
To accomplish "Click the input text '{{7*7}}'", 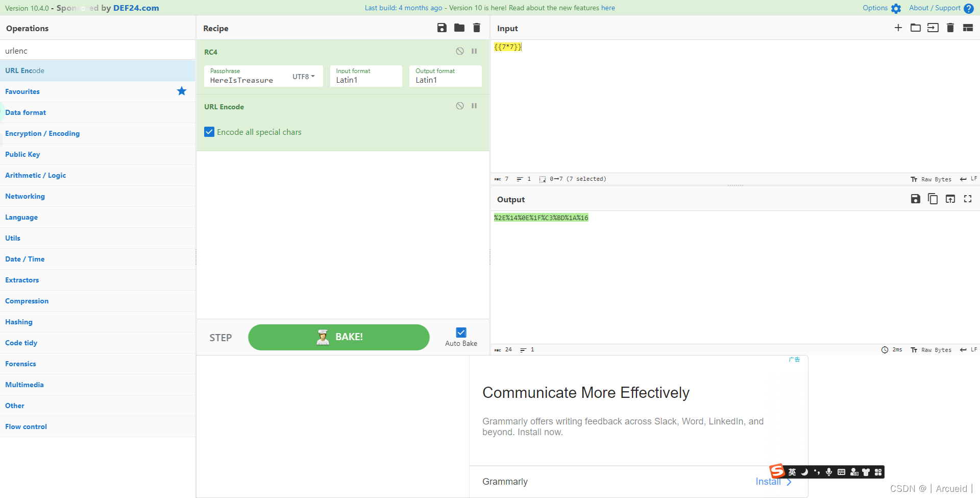I will (508, 47).
